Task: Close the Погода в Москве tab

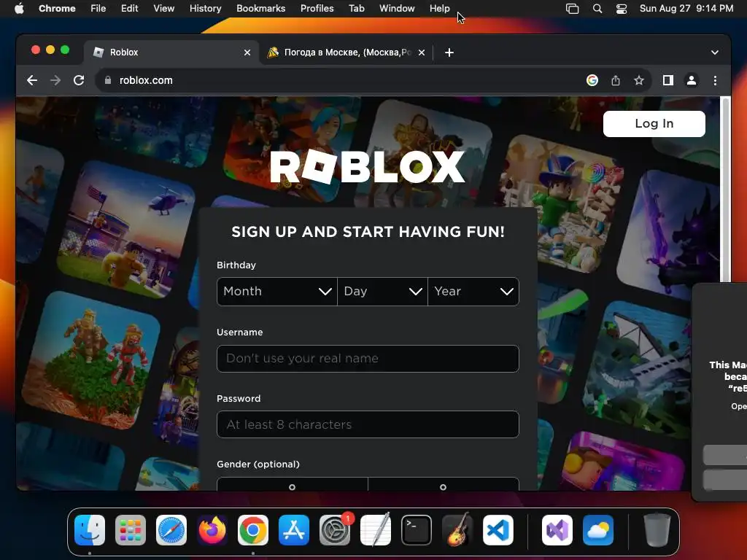Action: coord(422,52)
